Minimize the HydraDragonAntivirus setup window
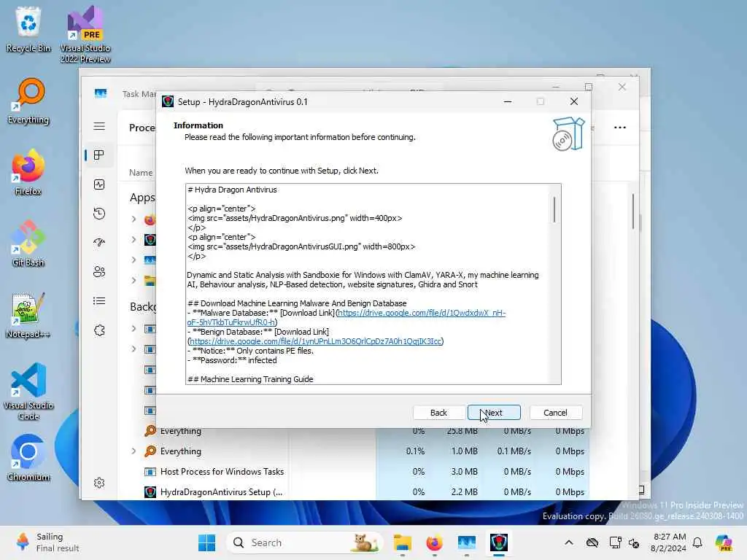The height and width of the screenshot is (560, 747). (x=508, y=101)
